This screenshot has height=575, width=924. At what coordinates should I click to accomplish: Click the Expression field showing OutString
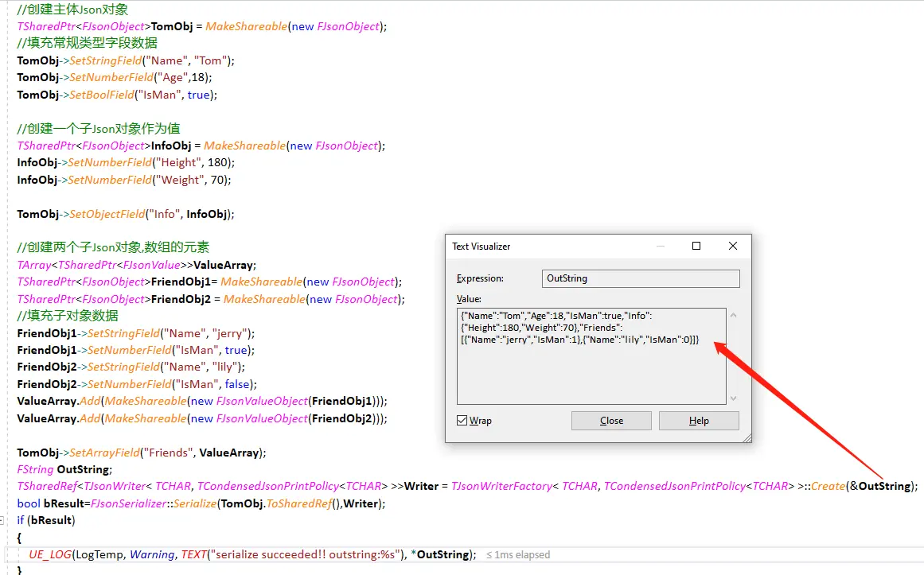(x=641, y=278)
